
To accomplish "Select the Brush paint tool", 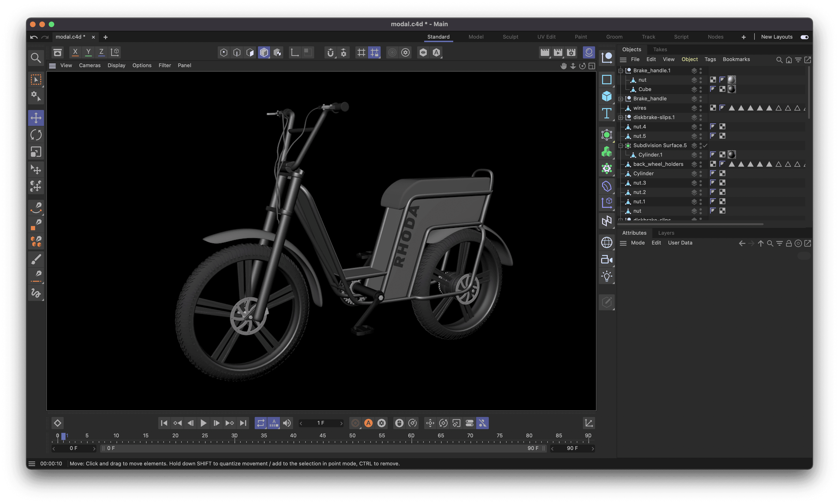I will [36, 259].
